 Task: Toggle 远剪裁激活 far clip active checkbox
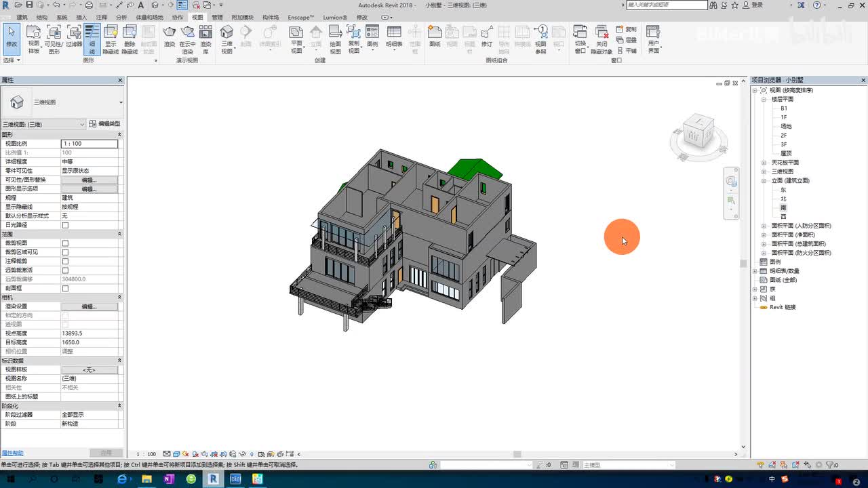(65, 270)
